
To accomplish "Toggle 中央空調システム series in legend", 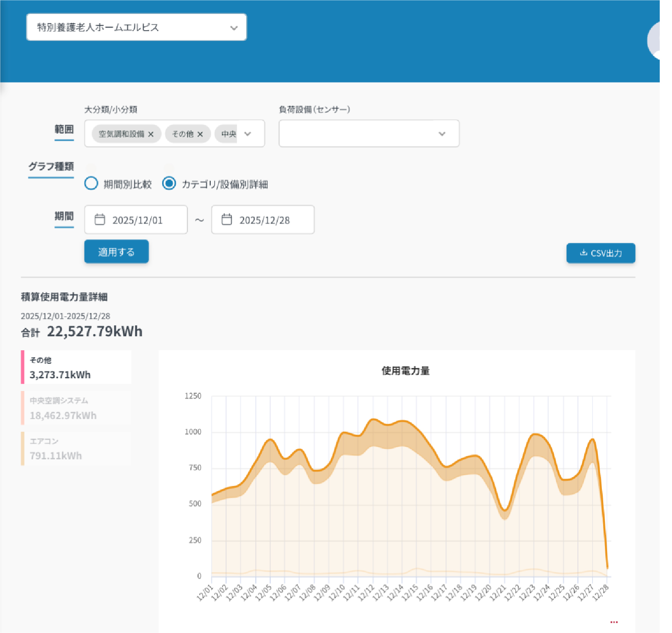I will [x=76, y=408].
